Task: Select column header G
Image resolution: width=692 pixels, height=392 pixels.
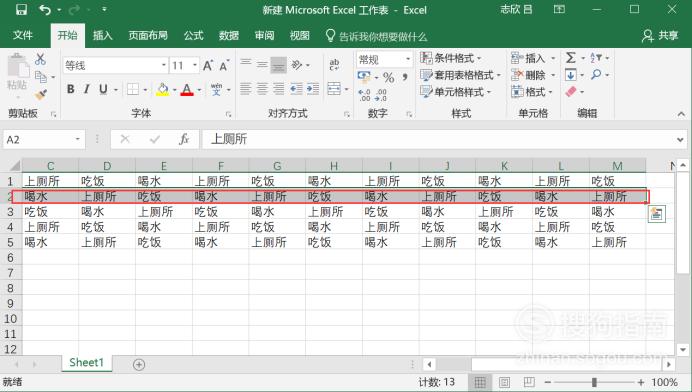Action: (x=277, y=166)
